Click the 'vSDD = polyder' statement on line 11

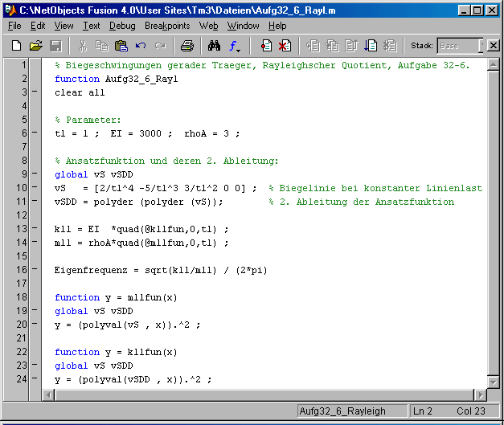(x=138, y=202)
